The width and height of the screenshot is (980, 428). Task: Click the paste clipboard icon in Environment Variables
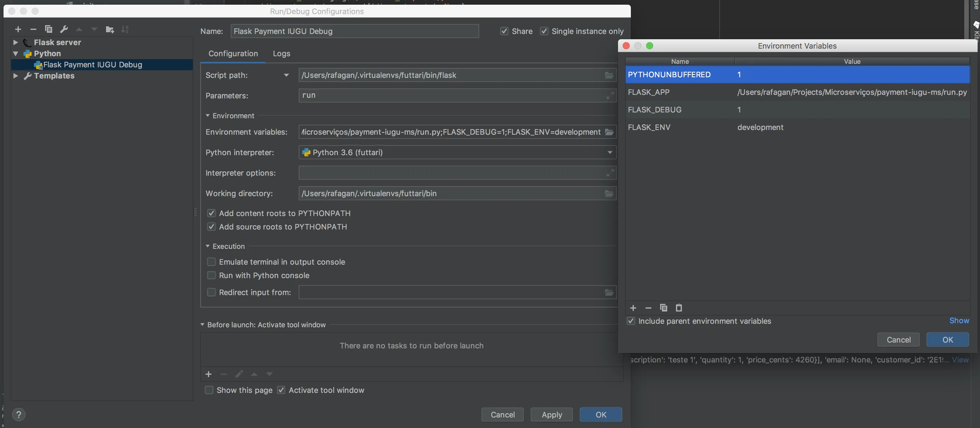tap(678, 307)
